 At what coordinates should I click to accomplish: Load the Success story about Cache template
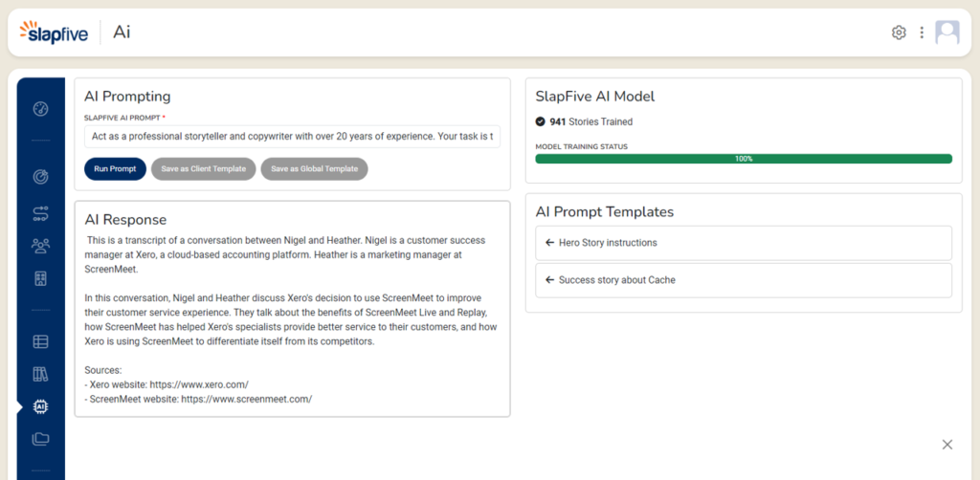pyautogui.click(x=743, y=280)
